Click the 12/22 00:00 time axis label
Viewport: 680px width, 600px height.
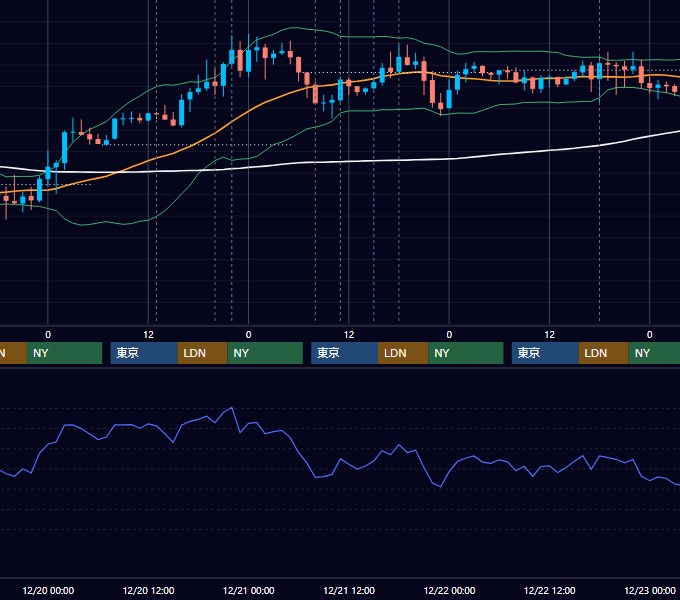tap(449, 590)
